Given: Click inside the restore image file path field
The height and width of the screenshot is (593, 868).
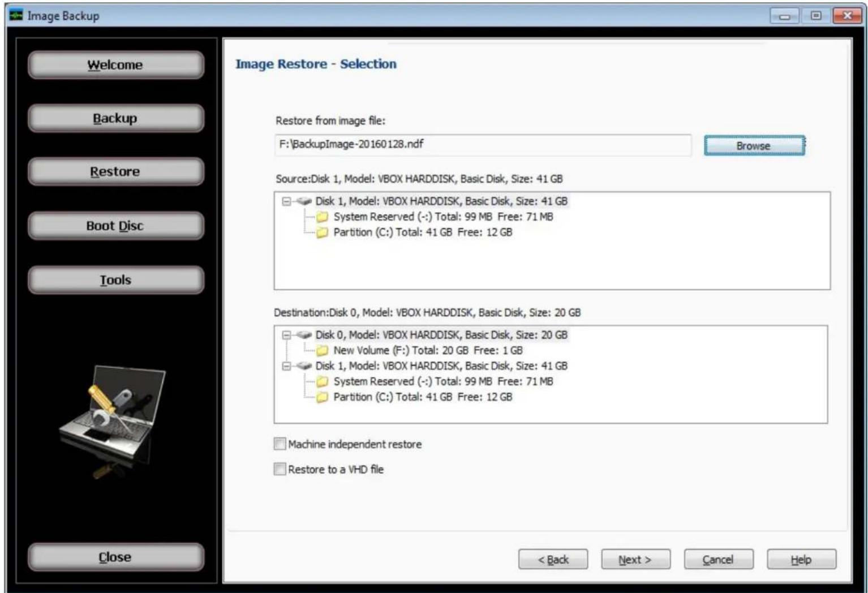Looking at the screenshot, I should [x=483, y=145].
